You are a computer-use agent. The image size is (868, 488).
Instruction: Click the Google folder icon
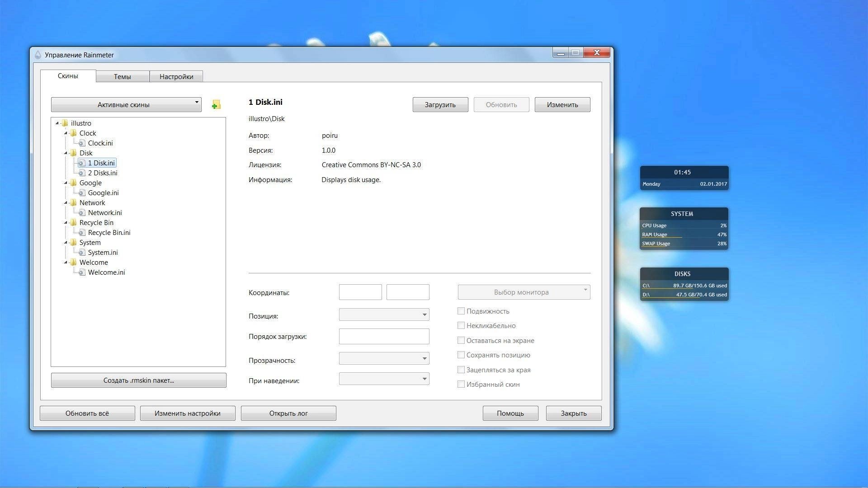(x=74, y=183)
